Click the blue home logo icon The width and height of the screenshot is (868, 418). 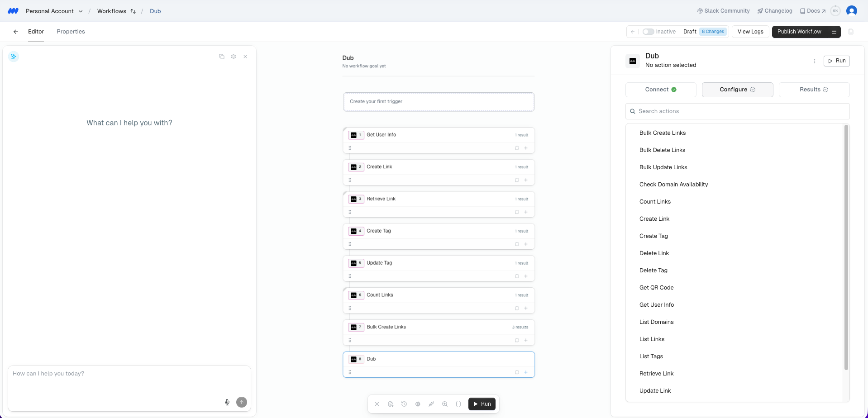13,11
